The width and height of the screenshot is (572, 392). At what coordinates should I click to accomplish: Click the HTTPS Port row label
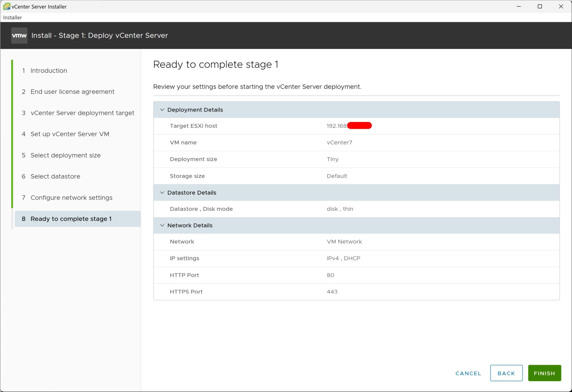coord(186,292)
